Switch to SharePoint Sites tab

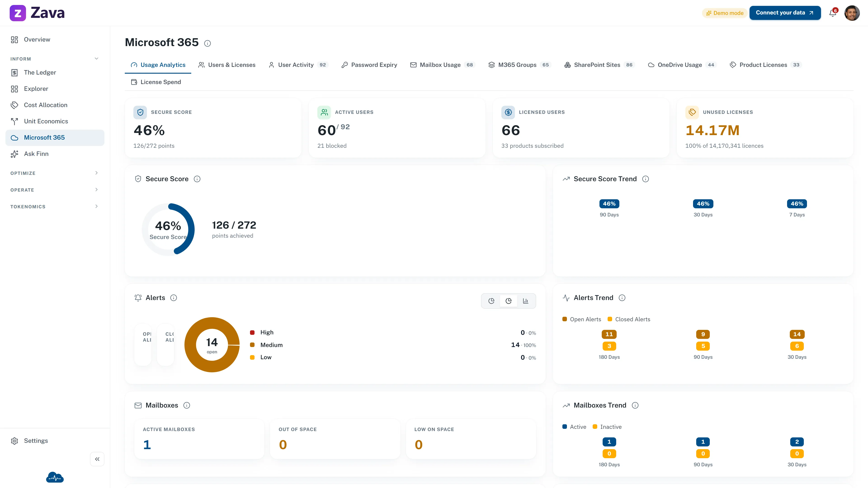(600, 65)
